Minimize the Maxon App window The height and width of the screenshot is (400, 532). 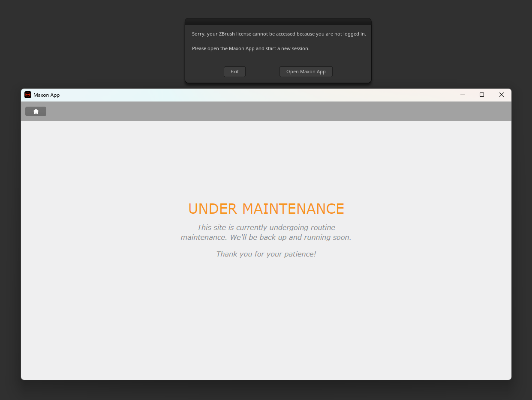tap(463, 95)
